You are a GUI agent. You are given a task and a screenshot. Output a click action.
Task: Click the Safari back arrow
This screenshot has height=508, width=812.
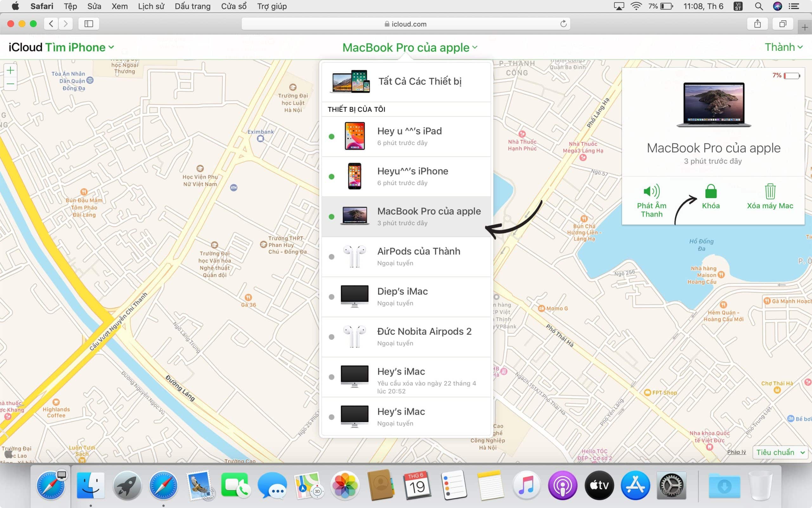pos(51,23)
